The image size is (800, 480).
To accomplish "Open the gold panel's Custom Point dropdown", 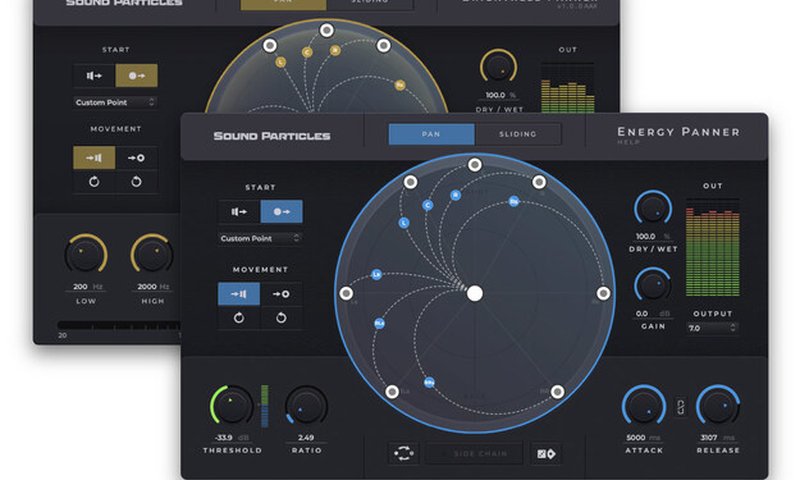I will tap(115, 102).
